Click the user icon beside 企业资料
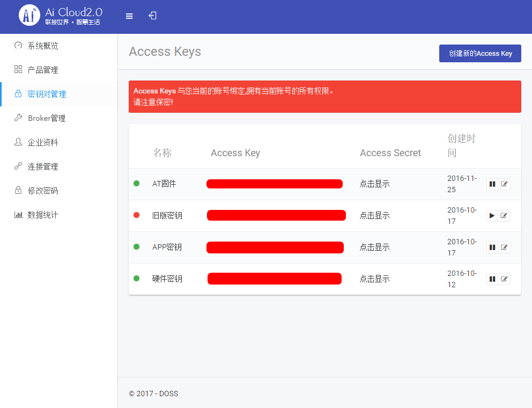The width and height of the screenshot is (532, 408). click(18, 142)
